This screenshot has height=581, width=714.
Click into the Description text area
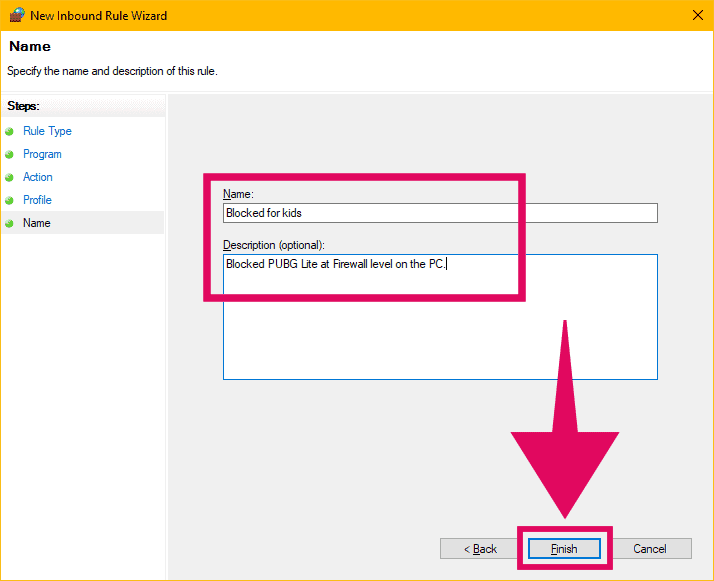pos(440,316)
